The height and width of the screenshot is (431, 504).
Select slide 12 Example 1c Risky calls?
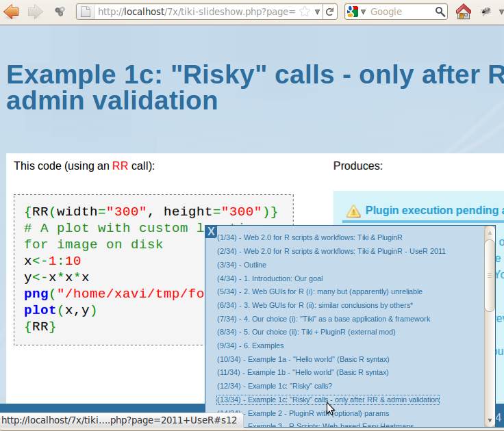[275, 386]
